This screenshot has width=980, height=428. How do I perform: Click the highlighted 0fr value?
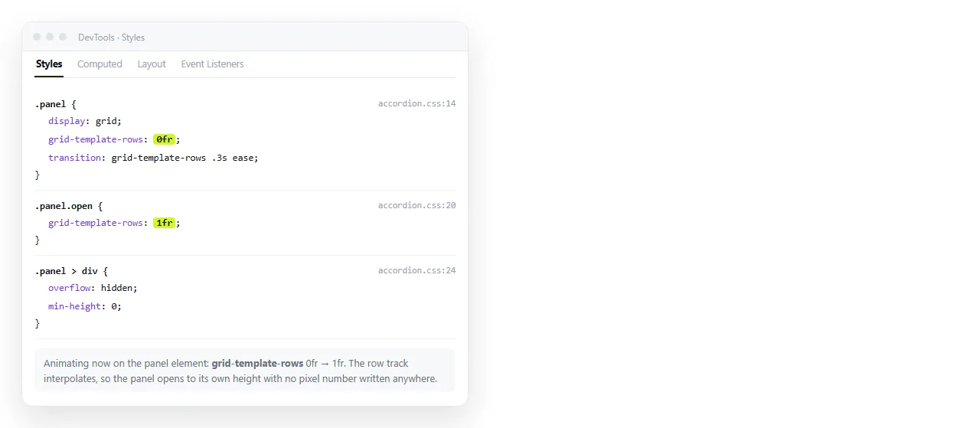165,139
